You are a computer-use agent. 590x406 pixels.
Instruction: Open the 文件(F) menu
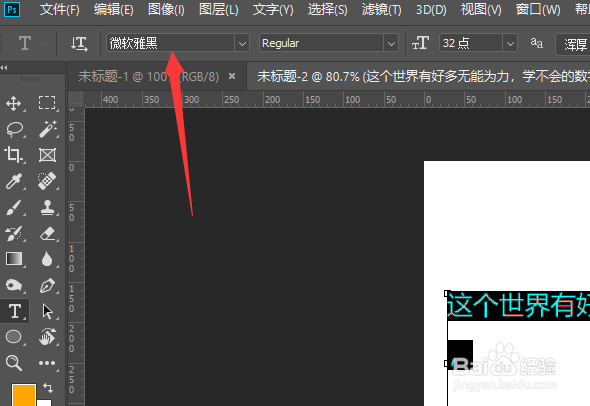[x=60, y=9]
